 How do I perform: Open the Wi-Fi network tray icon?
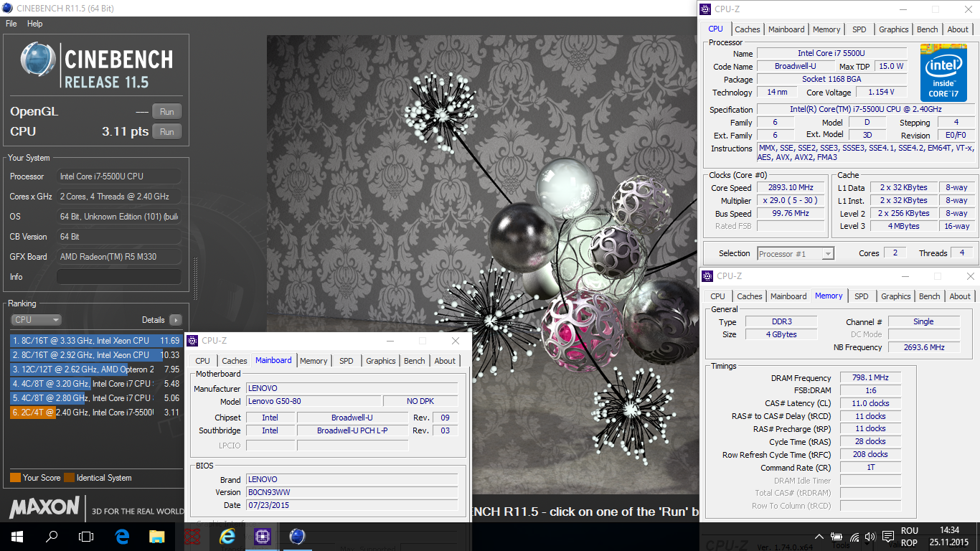pos(854,537)
